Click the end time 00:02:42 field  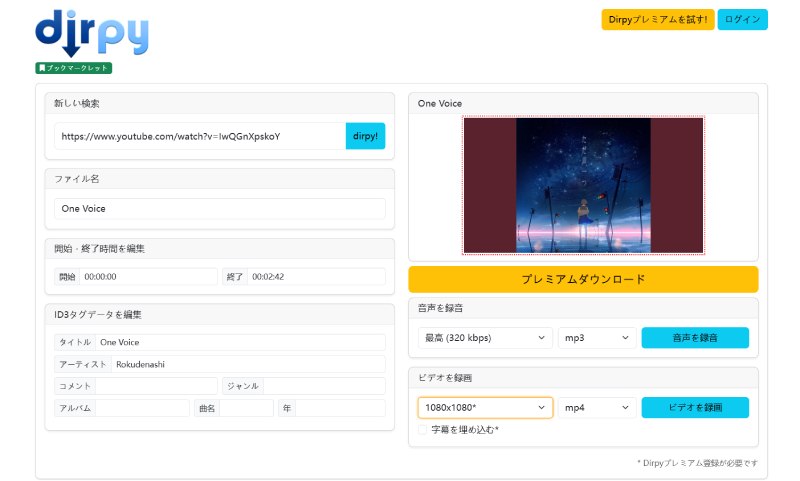click(x=316, y=276)
